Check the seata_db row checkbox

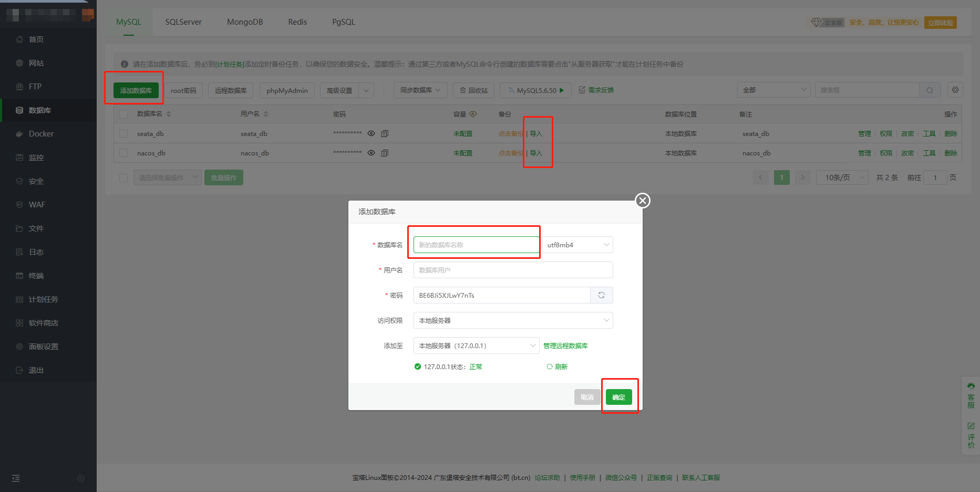[123, 134]
